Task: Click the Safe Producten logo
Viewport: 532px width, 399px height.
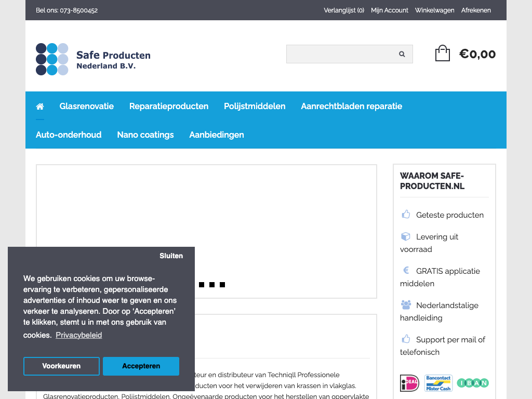Action: [93, 59]
